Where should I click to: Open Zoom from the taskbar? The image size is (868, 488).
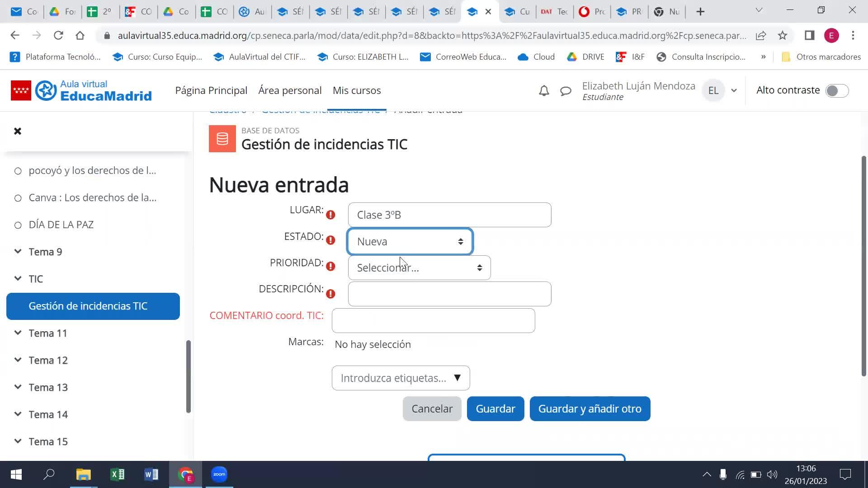(219, 474)
